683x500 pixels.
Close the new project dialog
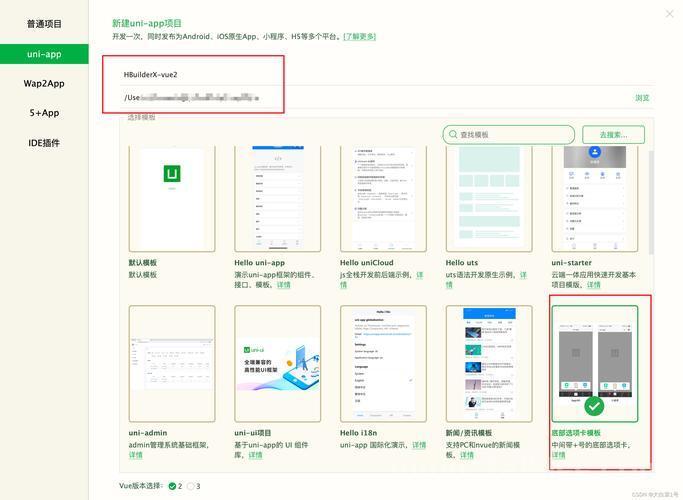click(x=669, y=14)
